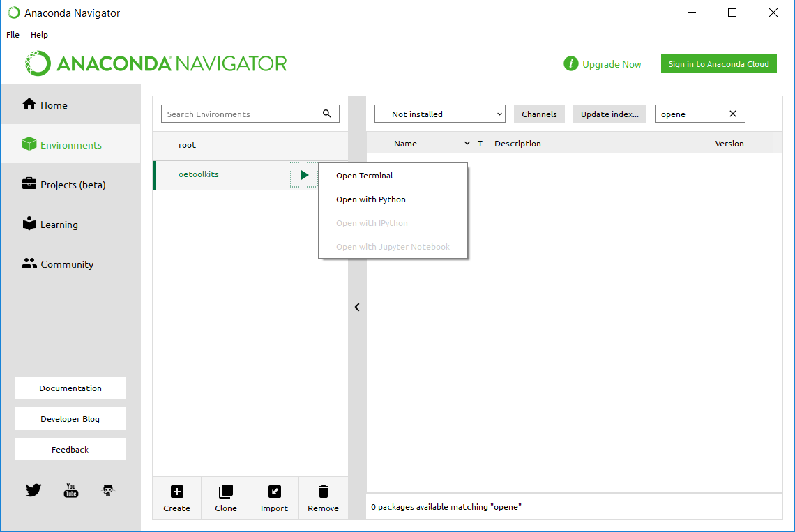This screenshot has width=795, height=532.
Task: Open the Documentation link
Action: pos(70,388)
